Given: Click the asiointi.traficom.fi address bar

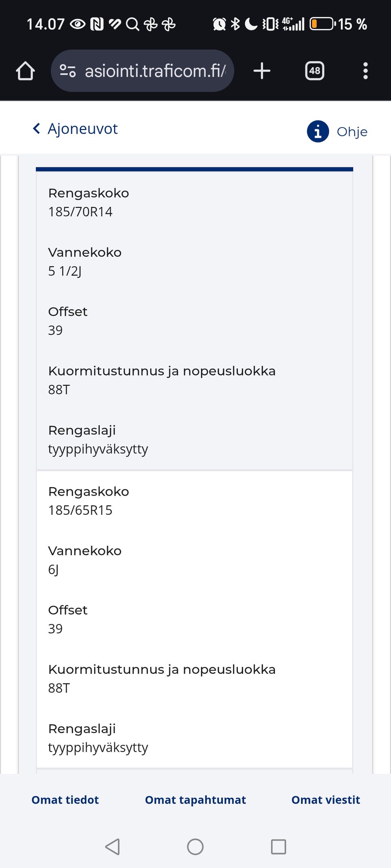Looking at the screenshot, I should [155, 71].
